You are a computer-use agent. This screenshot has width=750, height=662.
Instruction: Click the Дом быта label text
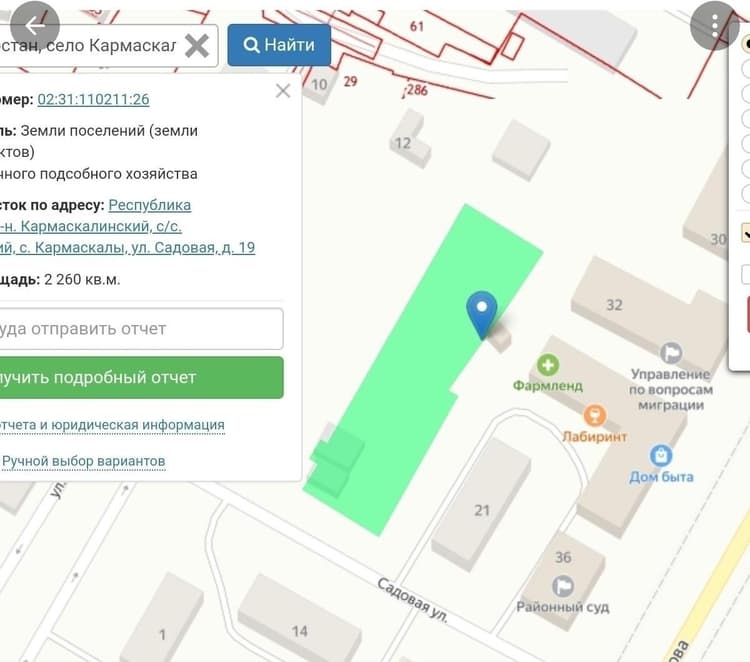tap(661, 477)
